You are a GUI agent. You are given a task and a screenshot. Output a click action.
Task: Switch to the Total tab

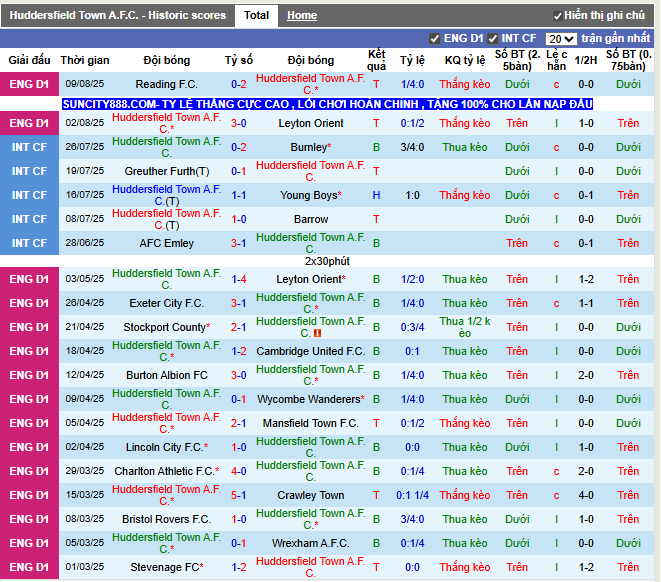coord(256,16)
